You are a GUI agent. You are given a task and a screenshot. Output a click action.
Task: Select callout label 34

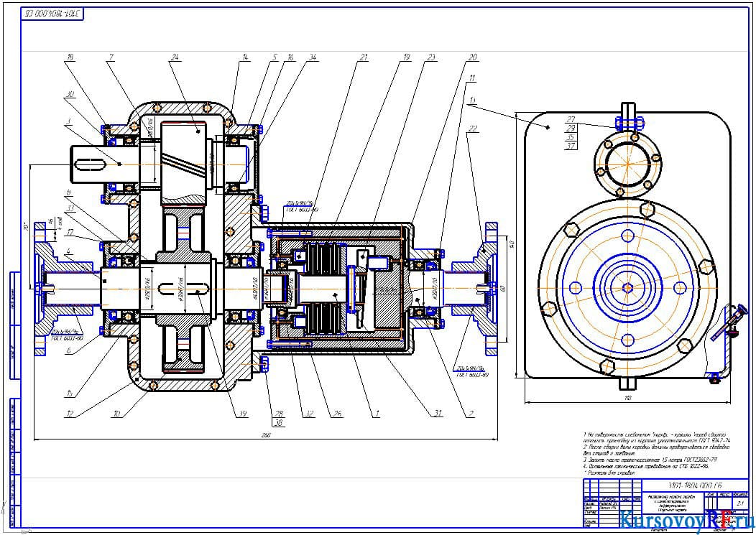click(x=313, y=57)
